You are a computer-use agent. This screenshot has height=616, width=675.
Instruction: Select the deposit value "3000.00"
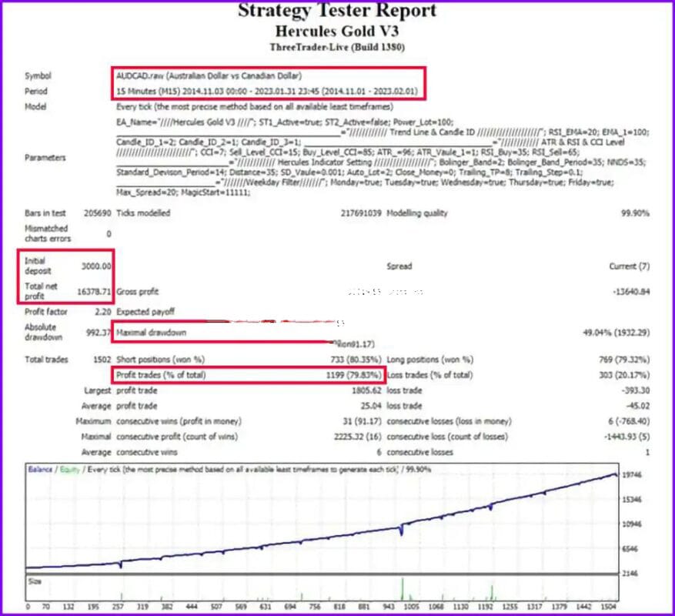[96, 266]
